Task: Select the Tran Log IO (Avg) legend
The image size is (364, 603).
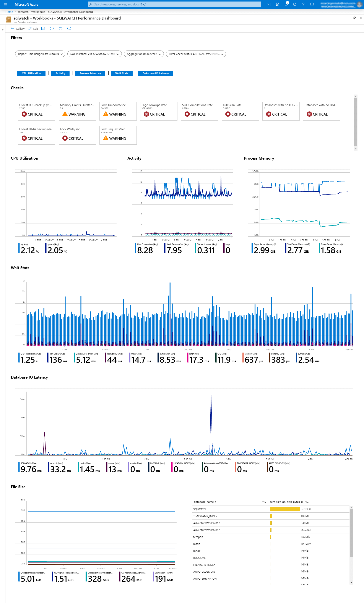Action: [x=58, y=358]
